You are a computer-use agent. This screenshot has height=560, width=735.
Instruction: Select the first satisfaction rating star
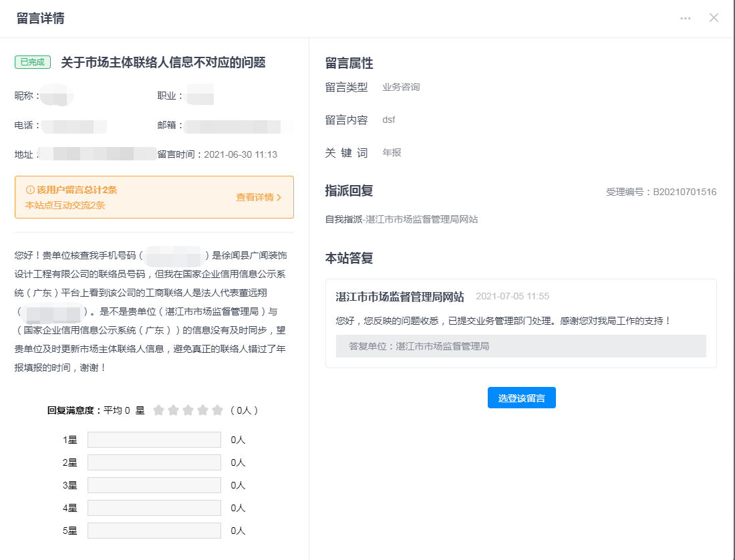coord(158,410)
